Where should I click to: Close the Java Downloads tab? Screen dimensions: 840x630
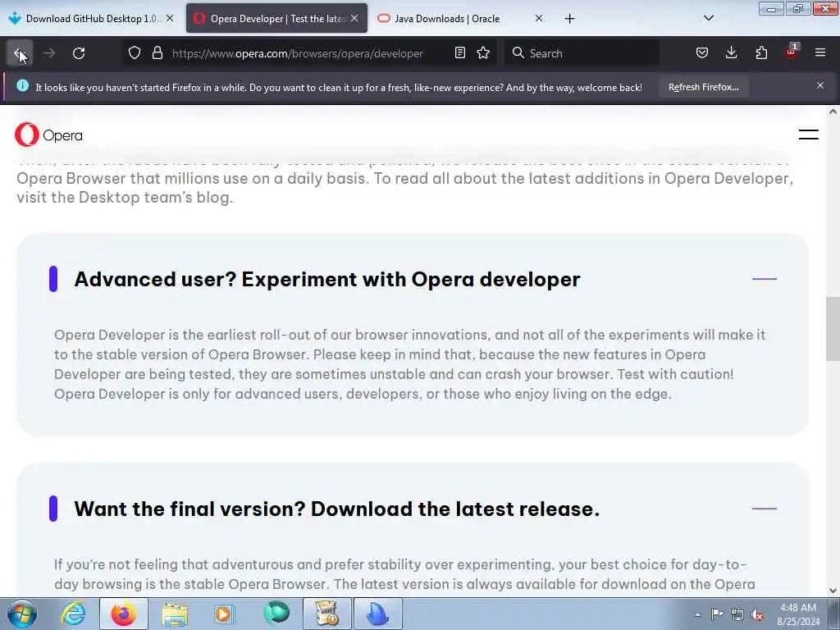click(539, 18)
